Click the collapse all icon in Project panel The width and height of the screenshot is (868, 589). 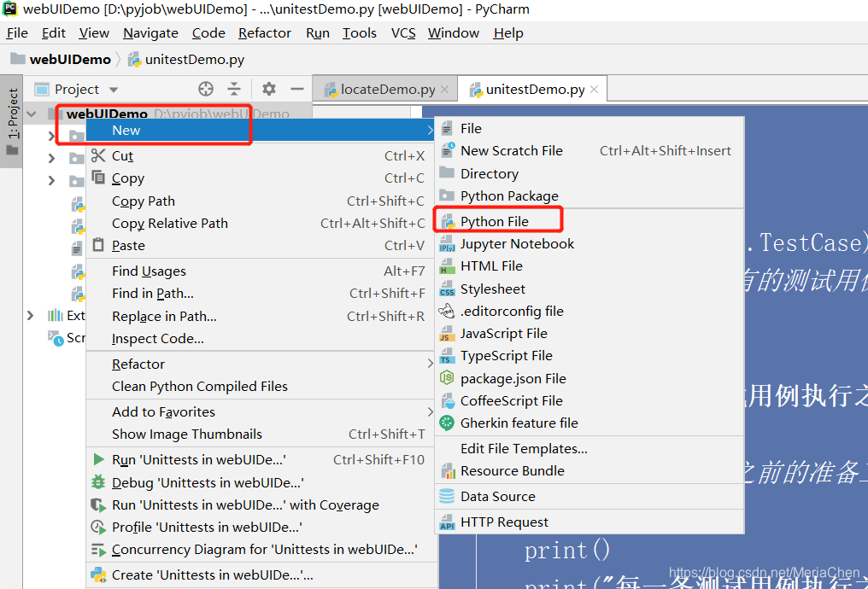(x=234, y=89)
